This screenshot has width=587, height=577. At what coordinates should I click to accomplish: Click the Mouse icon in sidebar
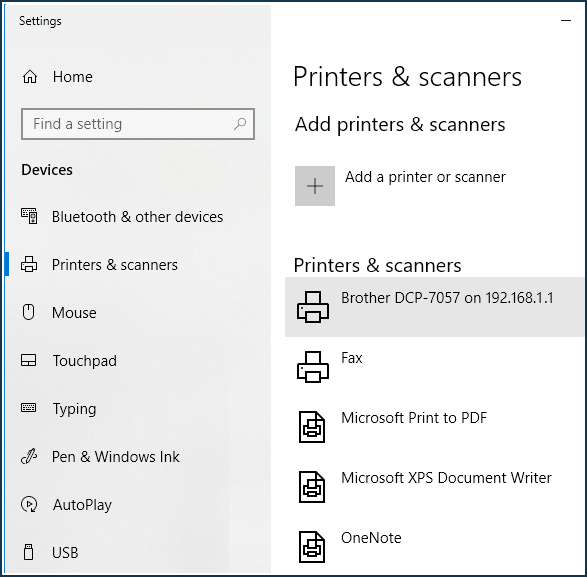28,312
